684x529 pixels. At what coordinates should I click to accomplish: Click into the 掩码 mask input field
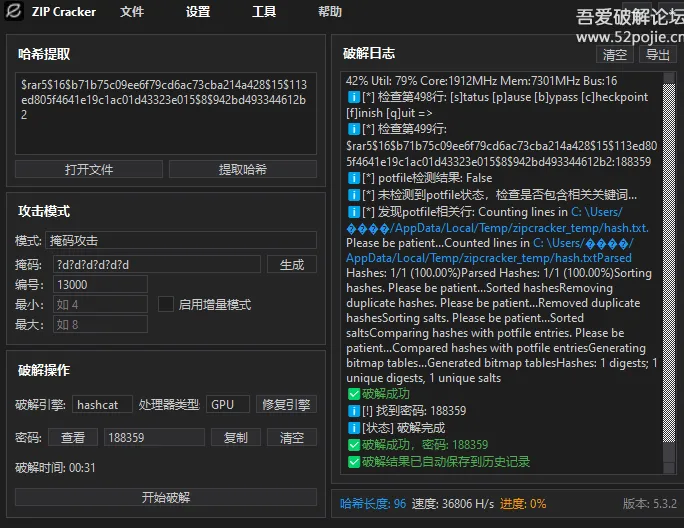(157, 264)
